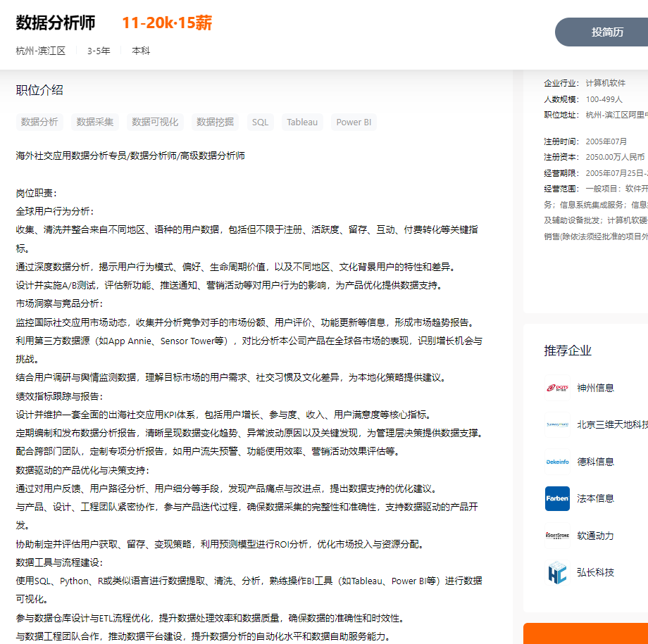Choose the Tableau skill tag
This screenshot has width=648, height=644.
pyautogui.click(x=302, y=122)
